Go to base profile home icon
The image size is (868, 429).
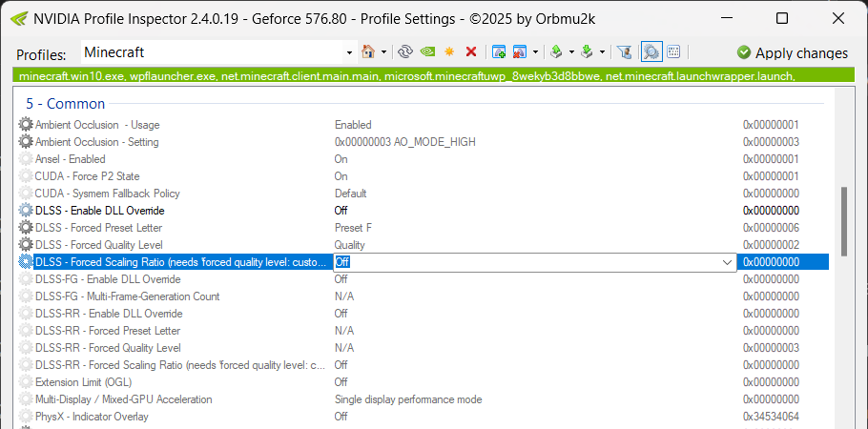point(367,52)
